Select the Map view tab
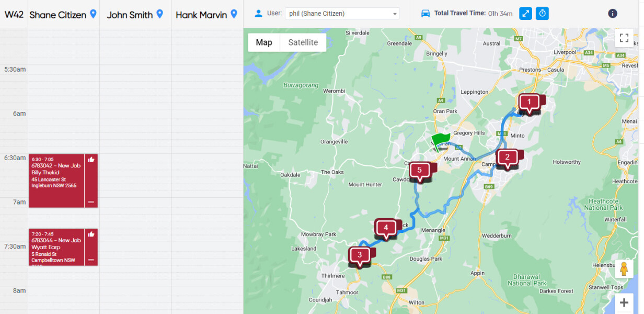 click(264, 42)
